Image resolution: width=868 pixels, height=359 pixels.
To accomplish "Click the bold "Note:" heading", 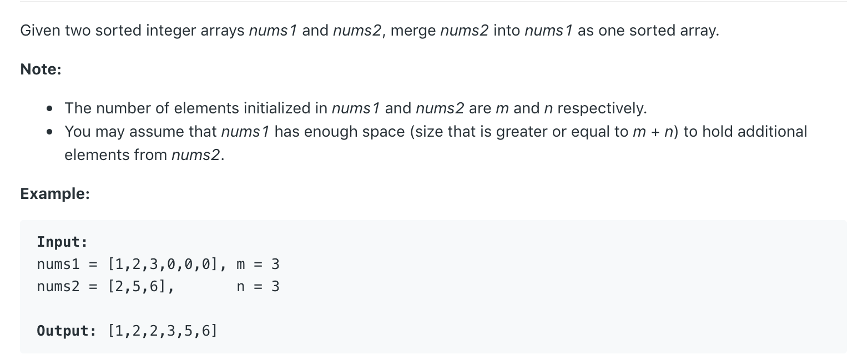I will [x=41, y=69].
